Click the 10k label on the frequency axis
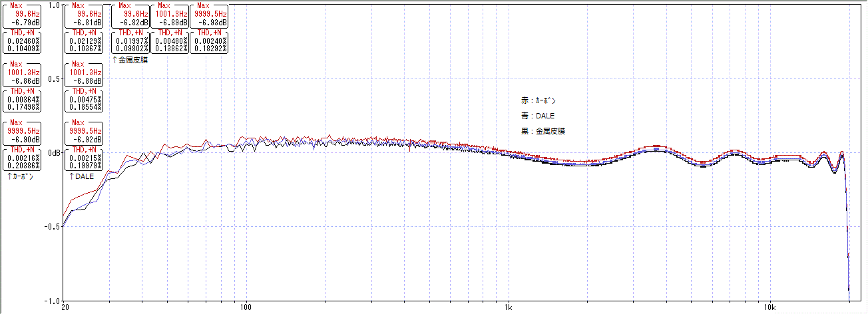868x314 pixels. tap(769, 308)
